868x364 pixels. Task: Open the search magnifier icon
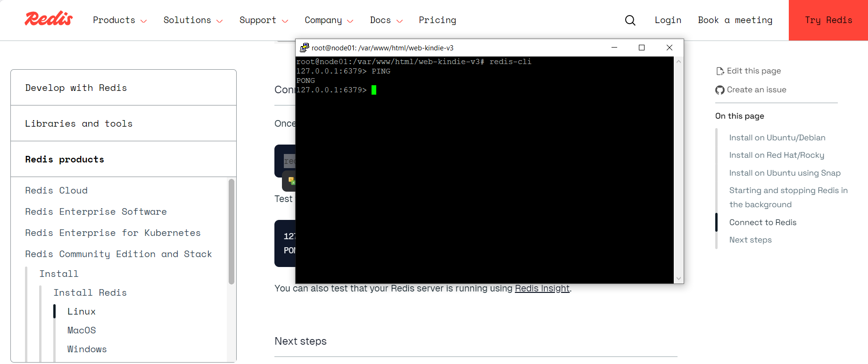pos(630,20)
